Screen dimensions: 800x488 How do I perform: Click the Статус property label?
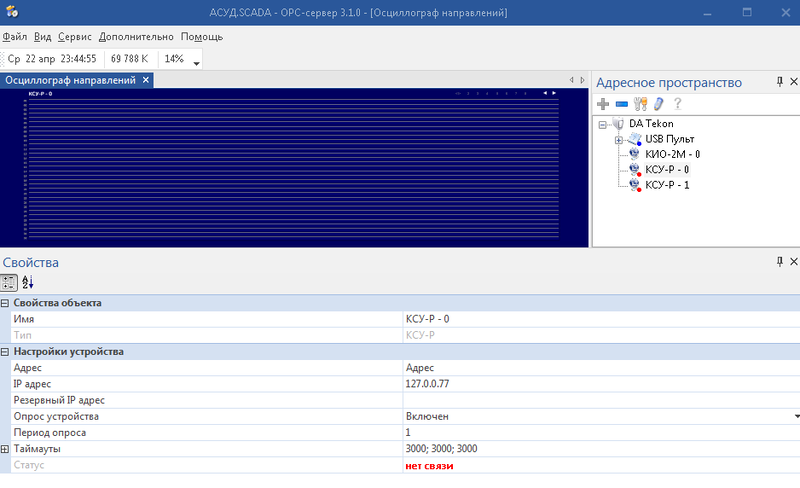point(29,465)
